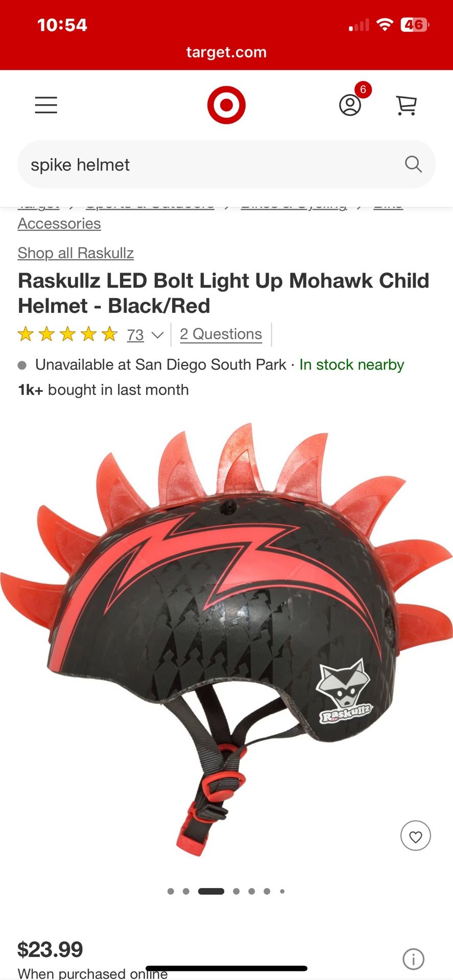View the shopping cart
Screen dimensions: 453x980
tap(407, 105)
